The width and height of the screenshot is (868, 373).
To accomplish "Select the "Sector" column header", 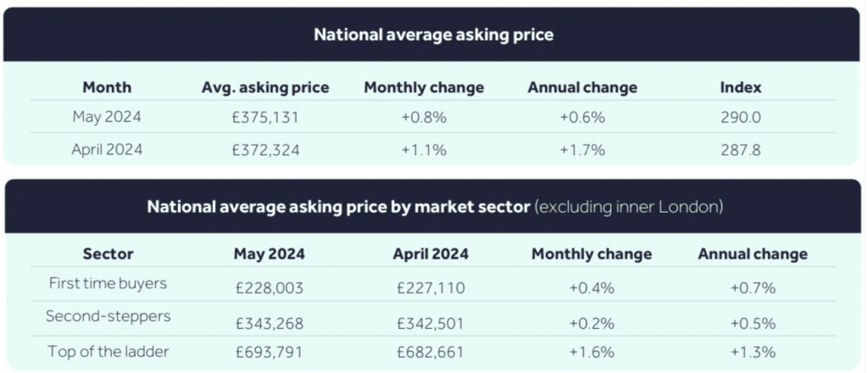I will pos(108,253).
